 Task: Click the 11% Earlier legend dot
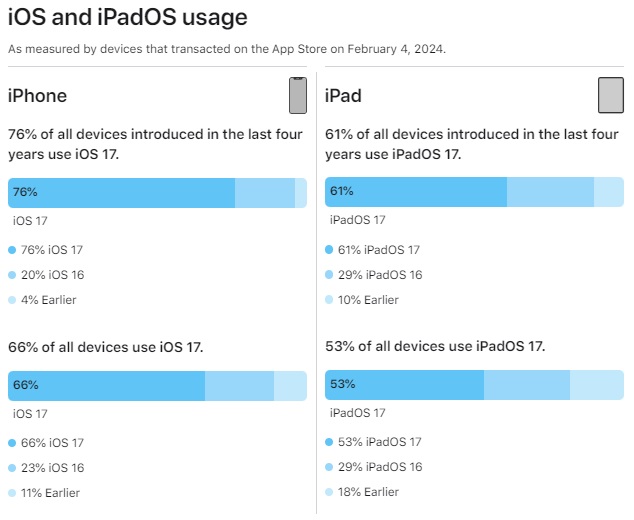12,492
